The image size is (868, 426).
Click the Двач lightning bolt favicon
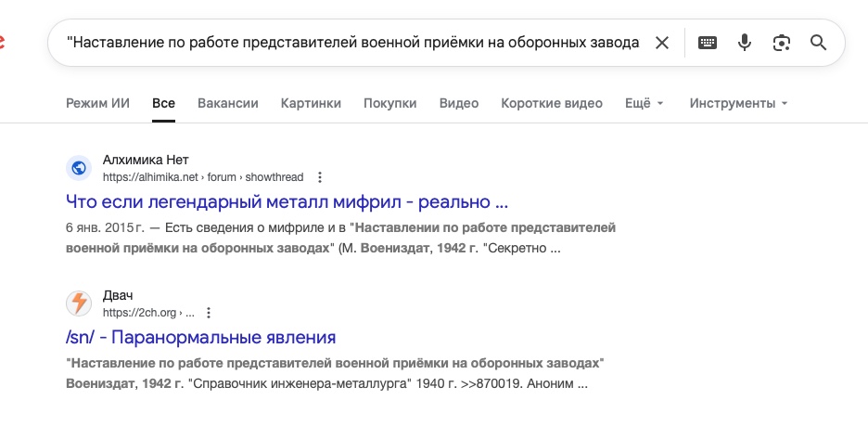[x=79, y=303]
